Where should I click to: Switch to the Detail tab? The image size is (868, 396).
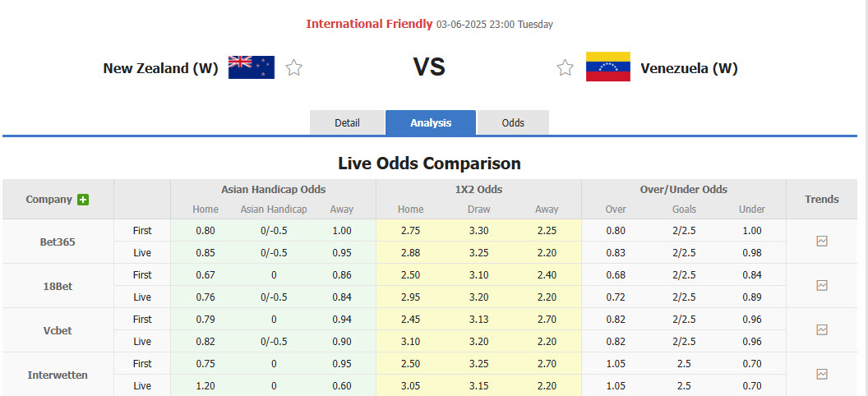pyautogui.click(x=347, y=122)
